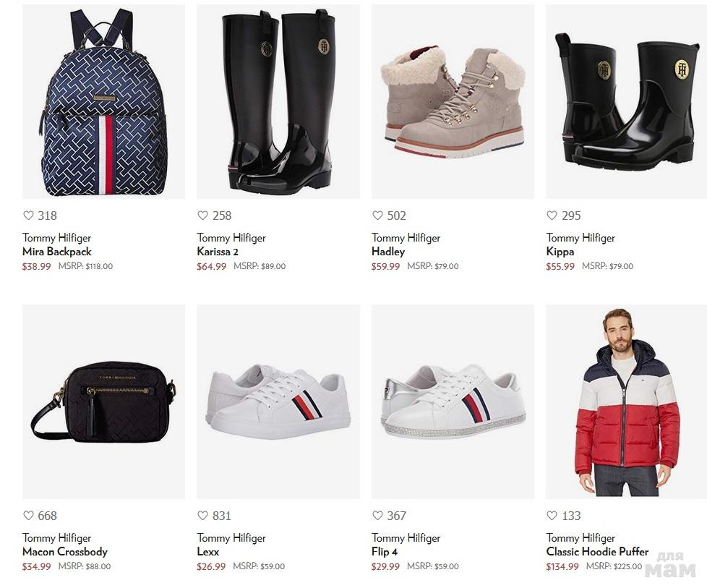Open the Mira Backpack product image
Image resolution: width=707 pixels, height=588 pixels.
point(103,101)
